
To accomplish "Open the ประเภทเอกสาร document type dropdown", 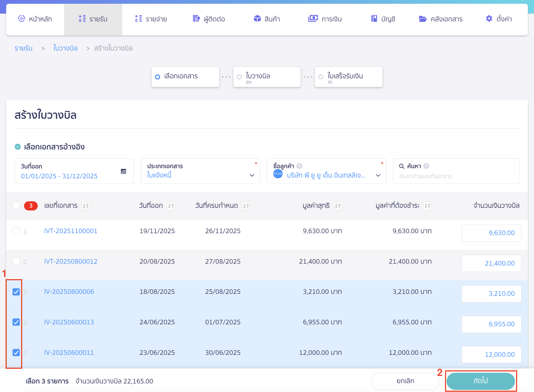I will coord(251,175).
